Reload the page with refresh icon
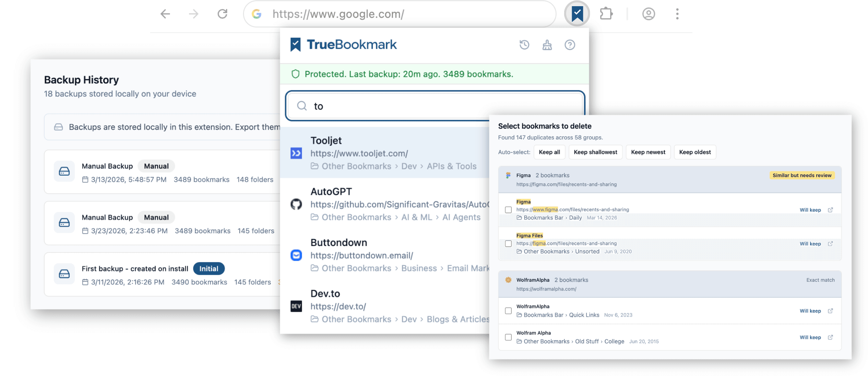Screen dimensions: 868x376 [223, 14]
